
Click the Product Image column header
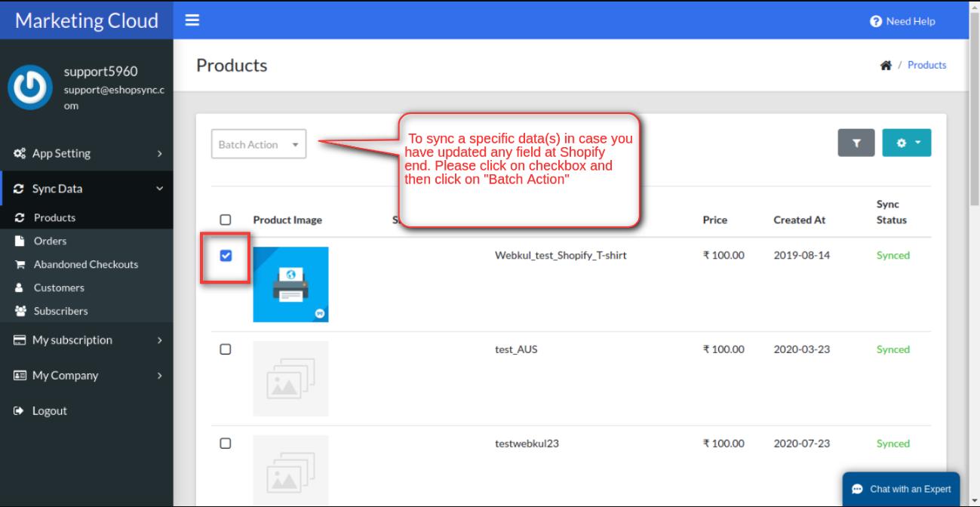(x=287, y=220)
